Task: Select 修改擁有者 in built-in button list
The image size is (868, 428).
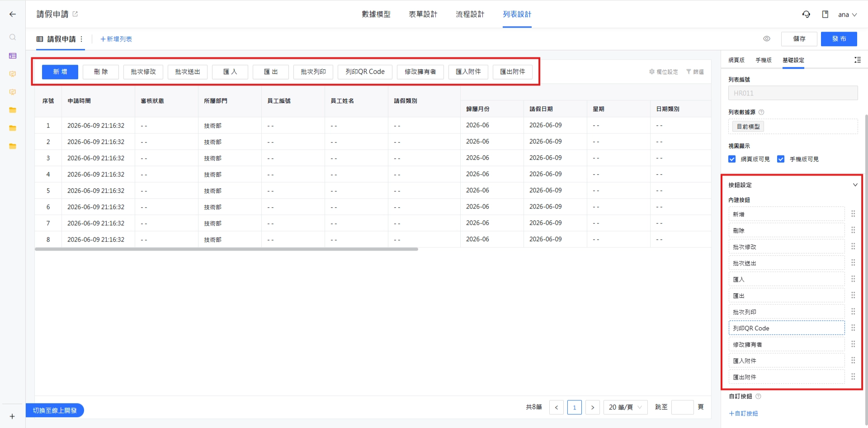Action: tap(787, 344)
